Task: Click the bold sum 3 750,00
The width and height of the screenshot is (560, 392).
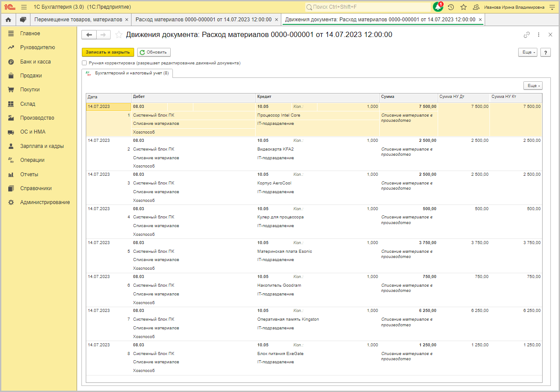Action: pos(428,243)
